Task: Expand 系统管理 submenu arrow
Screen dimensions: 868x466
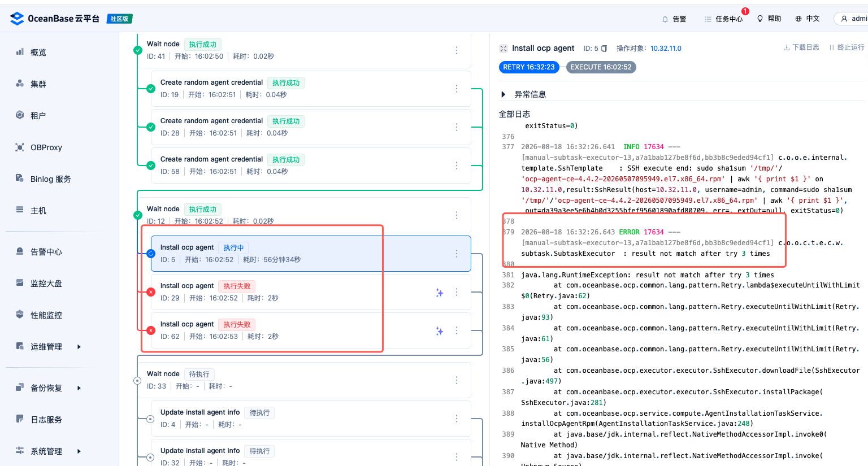Action: pyautogui.click(x=79, y=451)
